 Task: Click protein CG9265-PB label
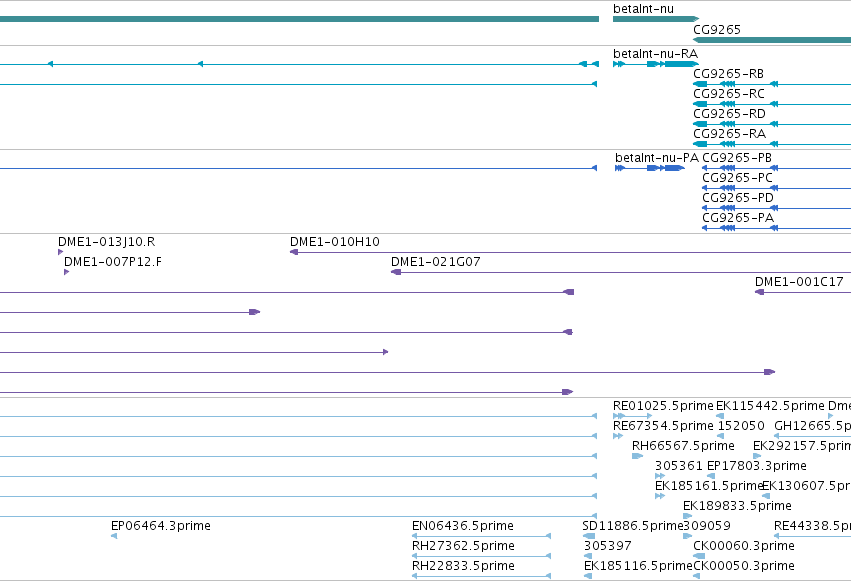(737, 158)
